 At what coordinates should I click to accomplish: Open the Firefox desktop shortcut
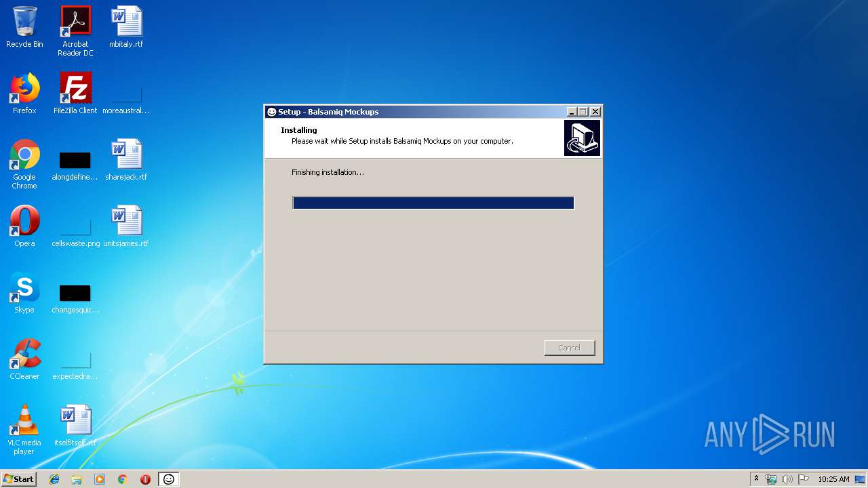click(24, 94)
